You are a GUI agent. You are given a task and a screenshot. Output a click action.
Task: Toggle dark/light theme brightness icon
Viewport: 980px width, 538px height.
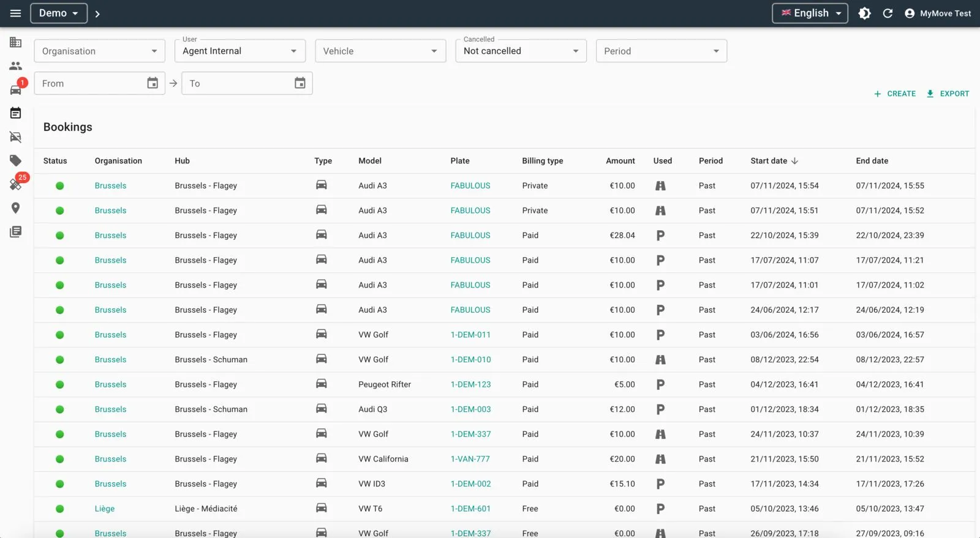[x=864, y=13]
